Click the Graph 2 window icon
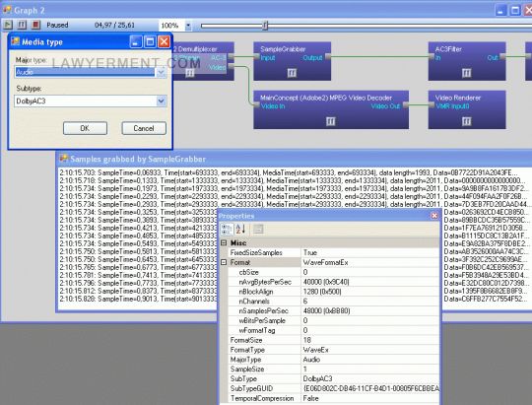This screenshot has height=405, width=532. point(7,10)
